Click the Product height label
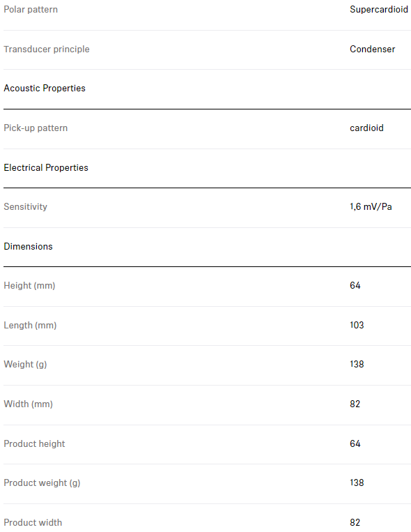The width and height of the screenshot is (411, 532). point(34,443)
